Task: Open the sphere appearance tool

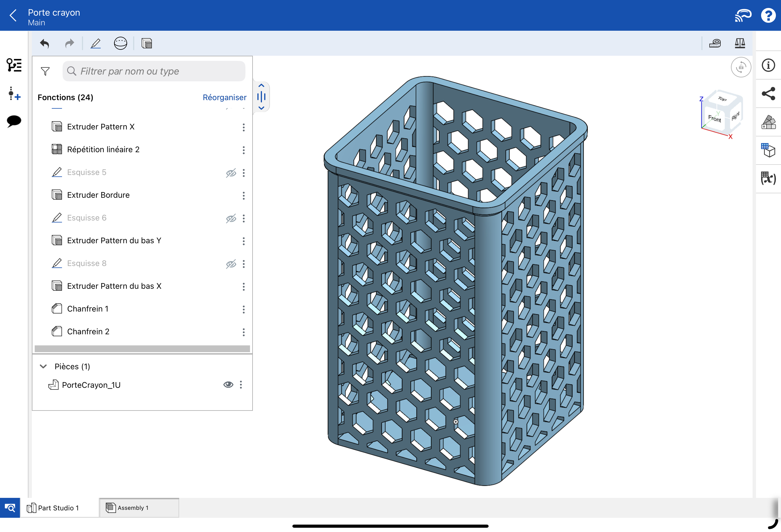Action: (121, 44)
